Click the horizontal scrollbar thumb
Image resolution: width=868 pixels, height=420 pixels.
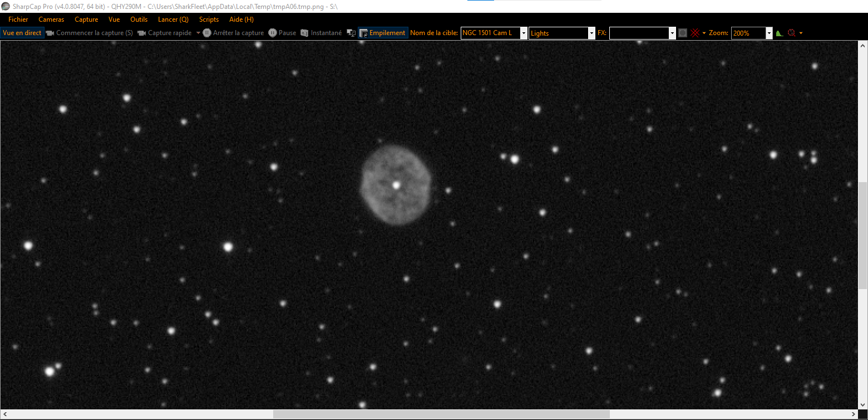441,414
